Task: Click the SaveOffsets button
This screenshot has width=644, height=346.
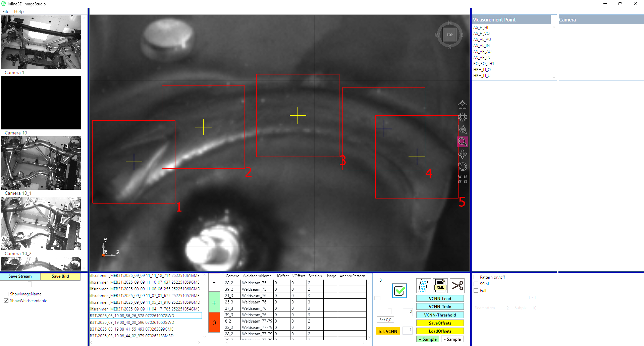Action: 440,323
